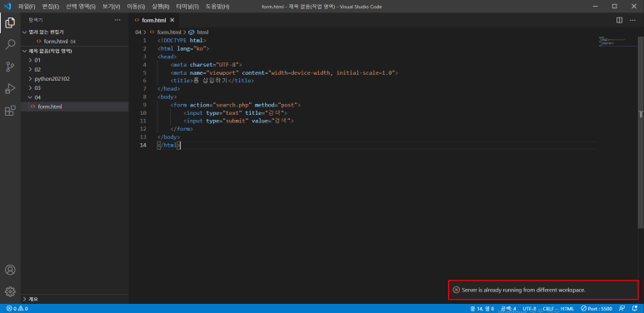Open the 실행(R) menu
Screen dimensions: 644x313
point(160,7)
